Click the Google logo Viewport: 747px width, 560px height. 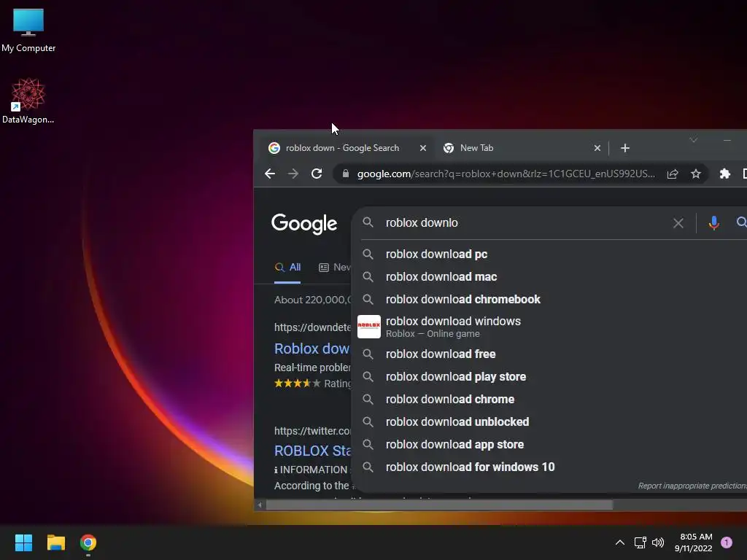304,224
